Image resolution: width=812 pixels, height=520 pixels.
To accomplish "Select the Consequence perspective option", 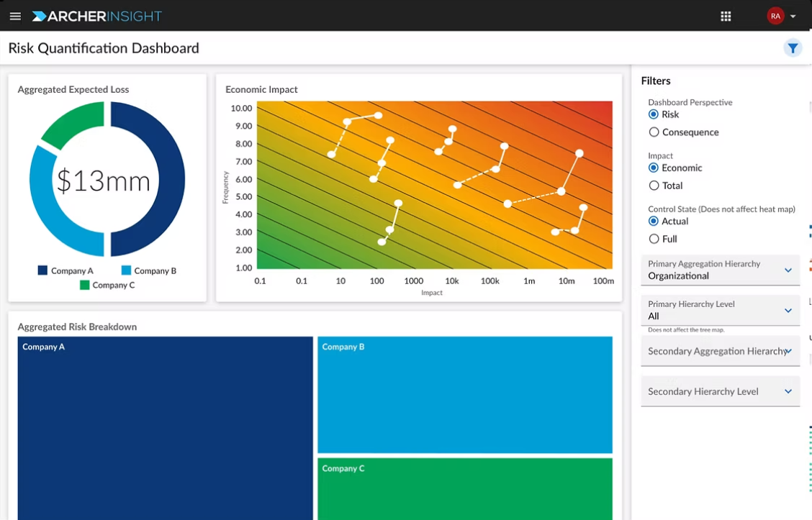I will pyautogui.click(x=654, y=132).
